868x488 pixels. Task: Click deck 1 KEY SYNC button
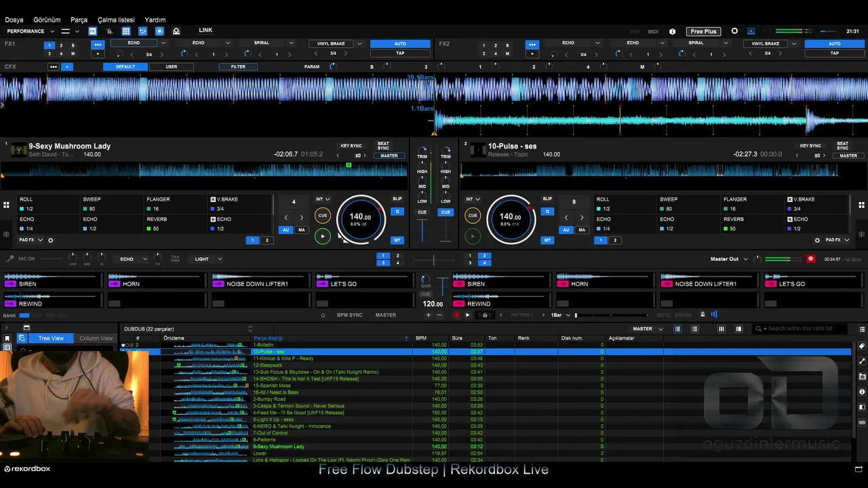(351, 146)
